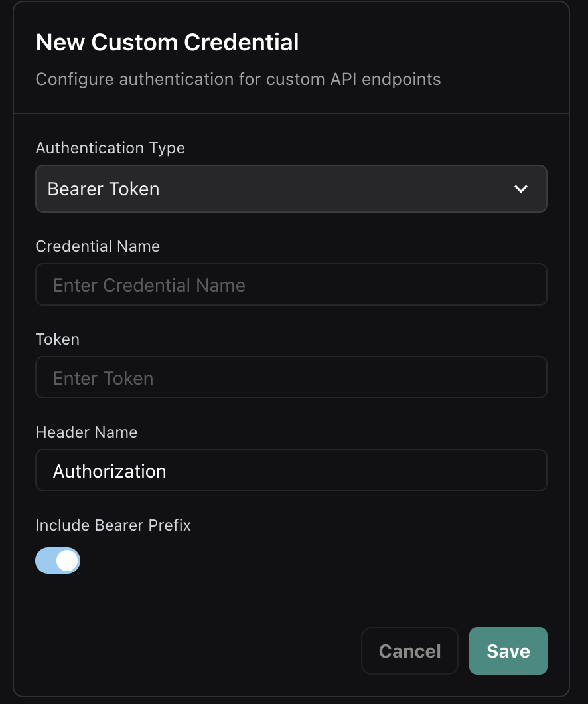Click the configure authentication subtitle text
This screenshot has height=704, width=588.
(238, 79)
